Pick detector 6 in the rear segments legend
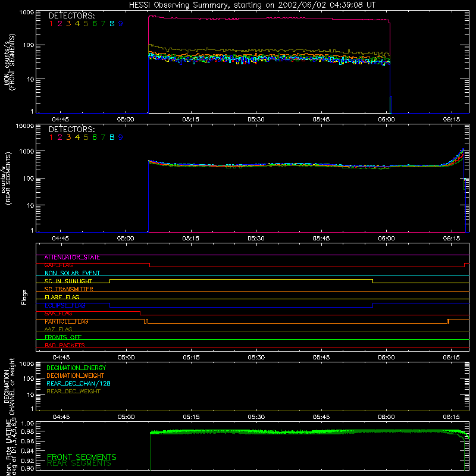Viewport: 476px width, 476px height. 95,137
